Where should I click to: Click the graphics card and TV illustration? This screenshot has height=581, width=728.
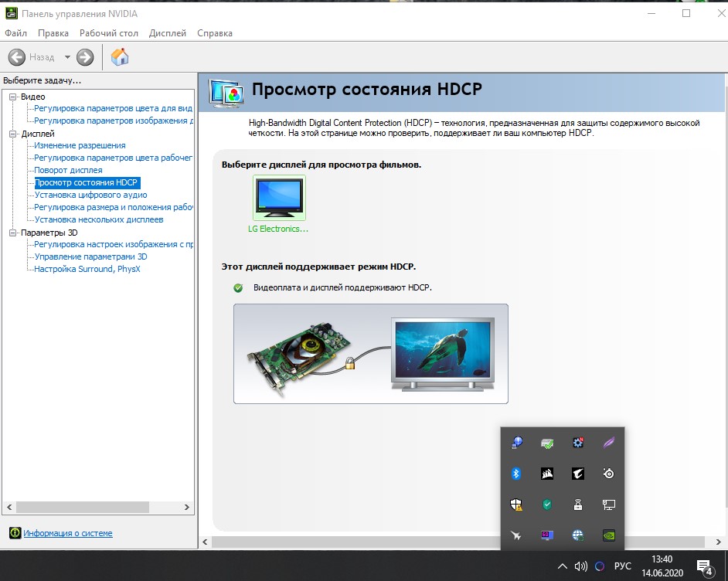370,354
